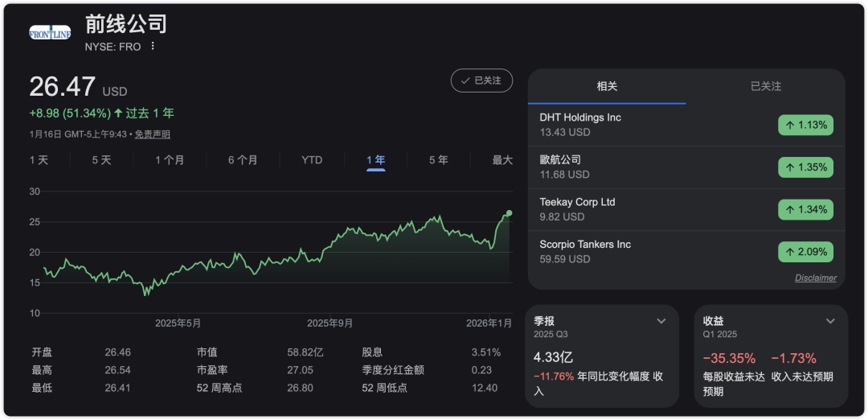Click the 1.35% green change badge
This screenshot has width=868, height=420.
click(805, 167)
